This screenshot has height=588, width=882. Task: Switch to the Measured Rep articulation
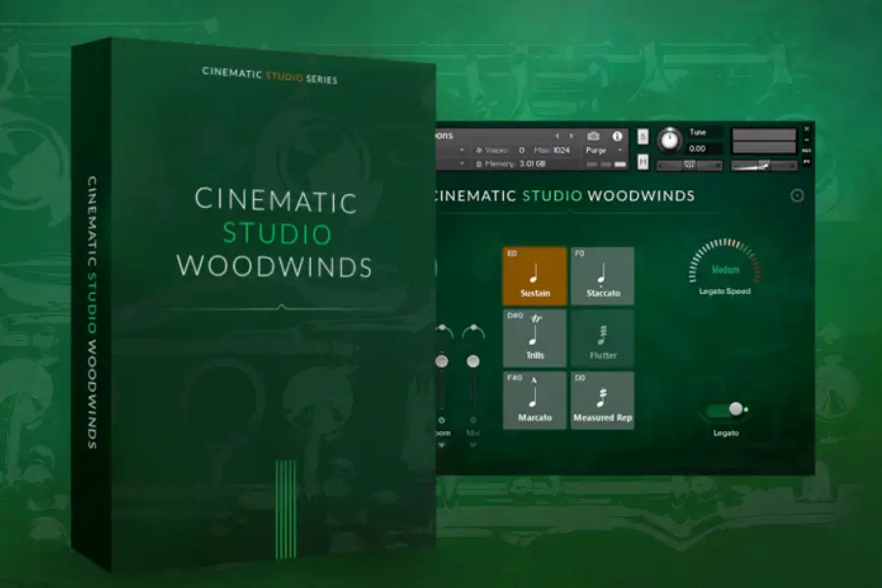(x=603, y=401)
